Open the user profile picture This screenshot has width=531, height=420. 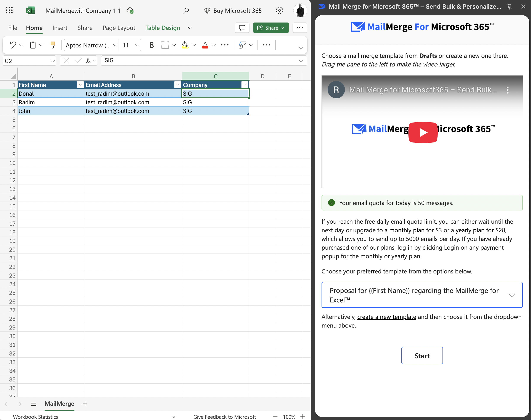click(x=300, y=10)
